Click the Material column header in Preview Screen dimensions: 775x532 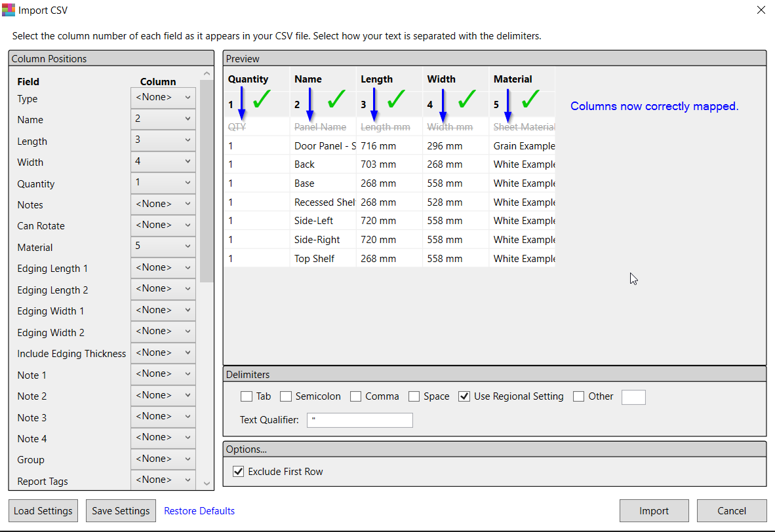coord(513,79)
